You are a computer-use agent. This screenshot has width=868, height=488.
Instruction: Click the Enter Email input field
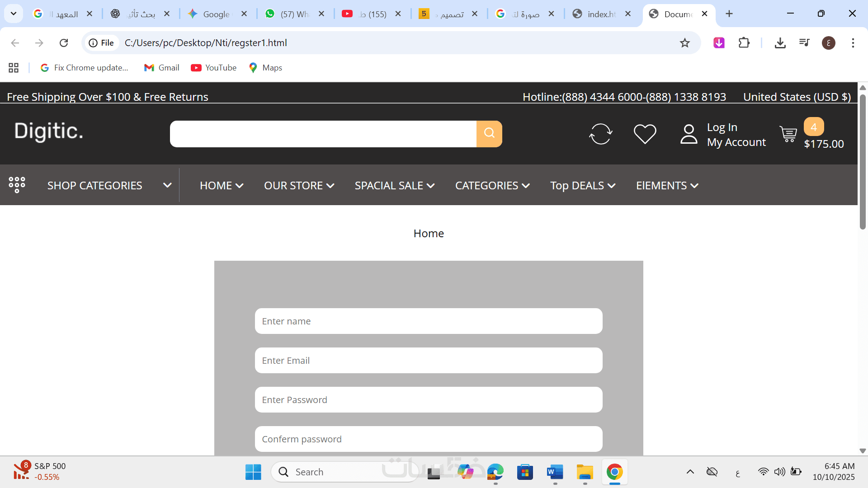pos(428,361)
